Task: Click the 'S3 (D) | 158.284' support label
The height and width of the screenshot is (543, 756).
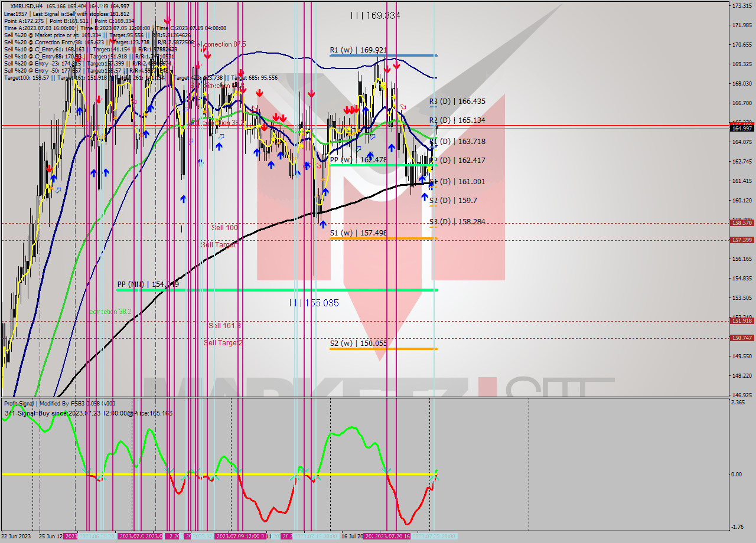Action: (x=457, y=222)
